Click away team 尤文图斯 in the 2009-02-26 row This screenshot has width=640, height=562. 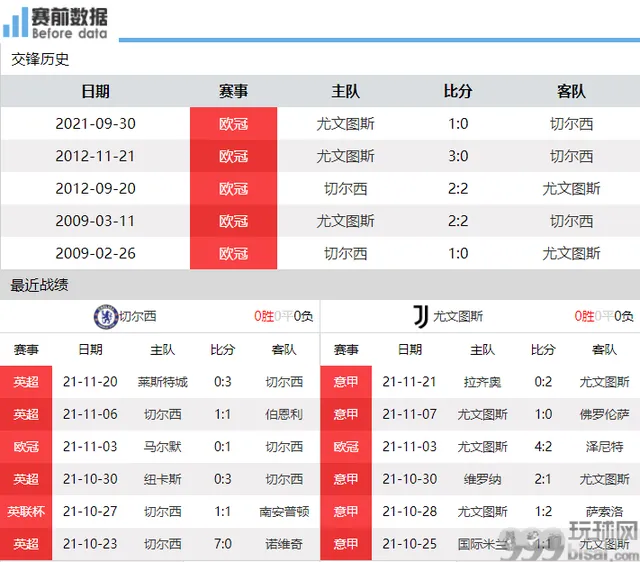(571, 253)
